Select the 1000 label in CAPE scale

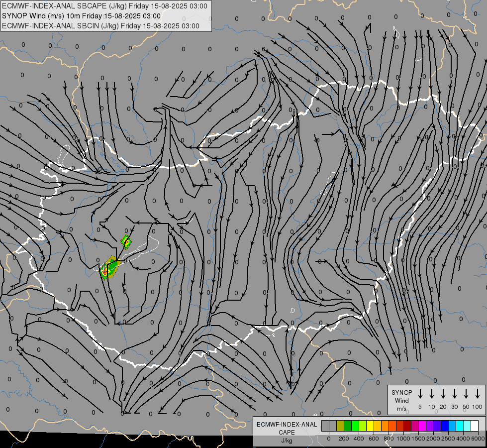point(403,439)
